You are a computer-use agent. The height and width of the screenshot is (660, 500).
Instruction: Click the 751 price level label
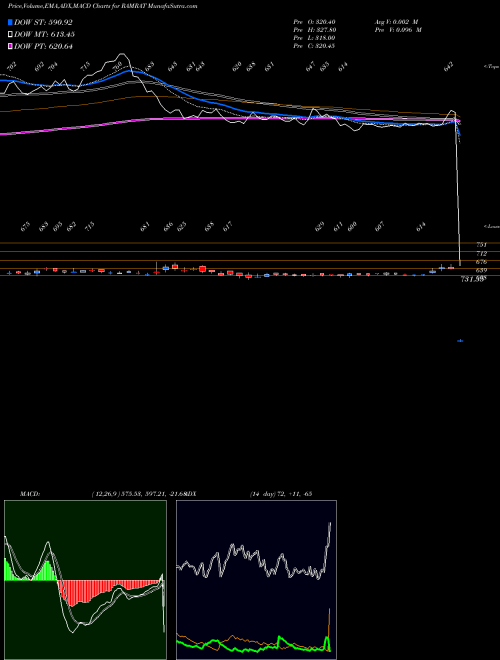click(x=481, y=245)
